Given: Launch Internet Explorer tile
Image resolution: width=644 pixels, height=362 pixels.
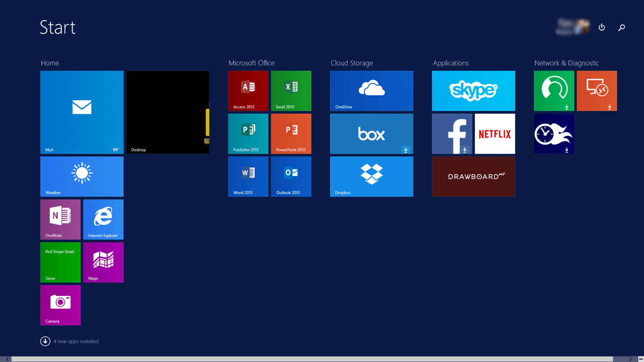Looking at the screenshot, I should (103, 219).
